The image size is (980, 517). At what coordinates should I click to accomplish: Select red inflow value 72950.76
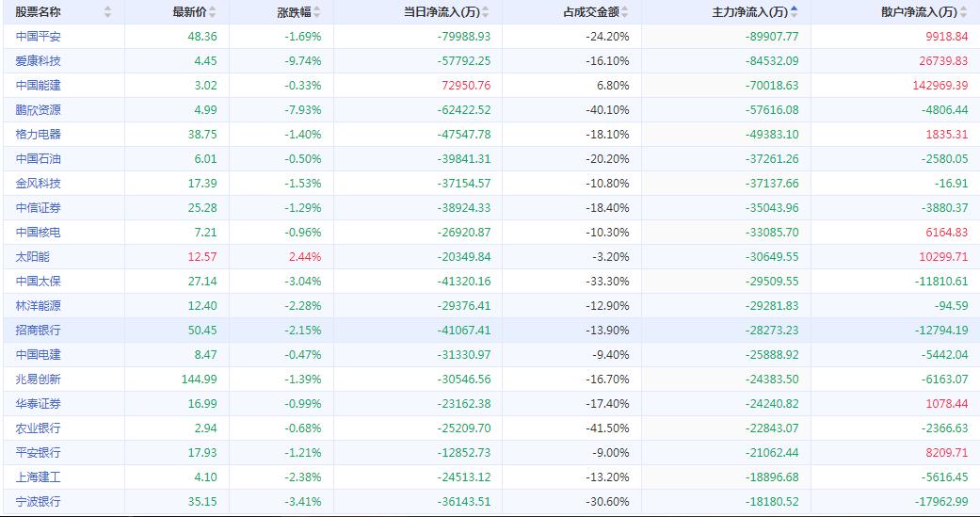[465, 85]
